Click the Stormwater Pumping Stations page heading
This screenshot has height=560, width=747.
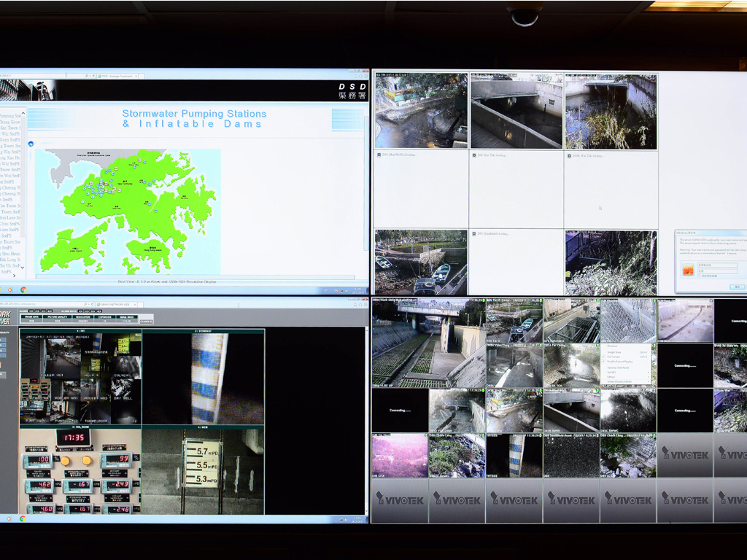click(194, 119)
